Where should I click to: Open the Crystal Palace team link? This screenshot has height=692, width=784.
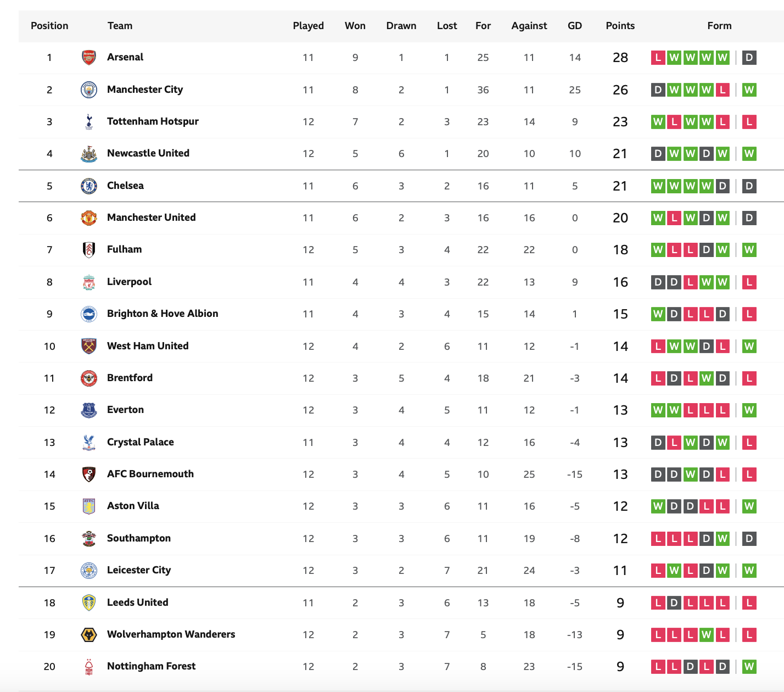click(141, 442)
